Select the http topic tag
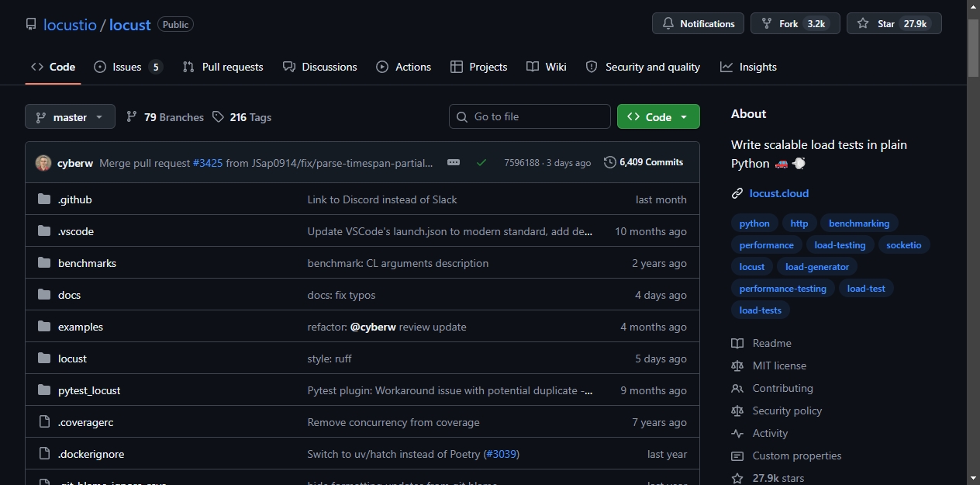980x485 pixels. [x=799, y=223]
